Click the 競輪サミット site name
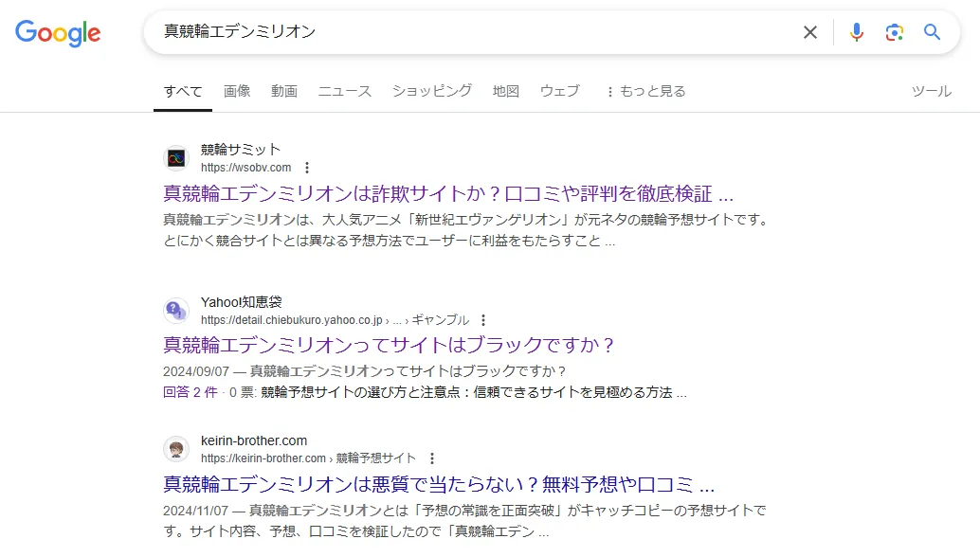Screen dimensions: 980x557 [241, 150]
